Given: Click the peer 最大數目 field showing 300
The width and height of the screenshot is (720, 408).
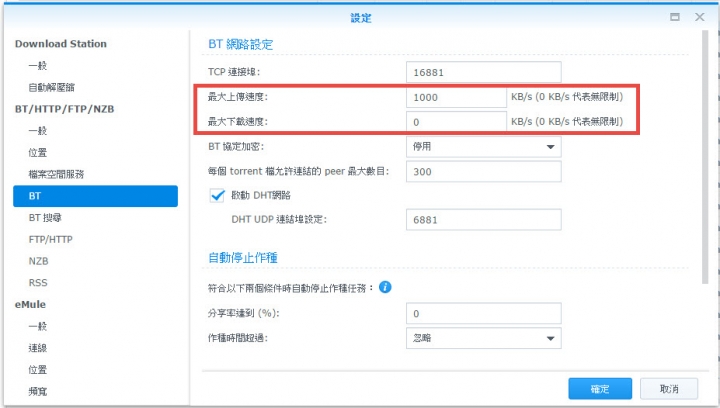Looking at the screenshot, I should click(484, 172).
